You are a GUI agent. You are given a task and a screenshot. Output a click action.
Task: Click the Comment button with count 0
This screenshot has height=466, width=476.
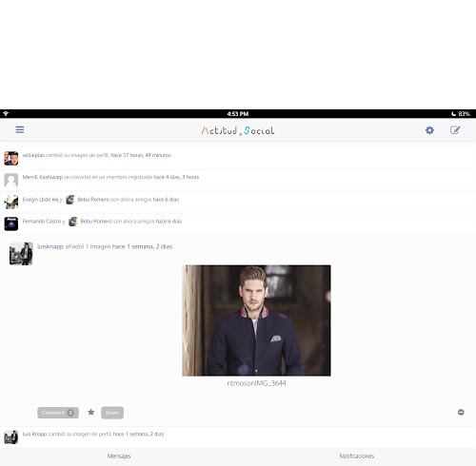(x=58, y=413)
